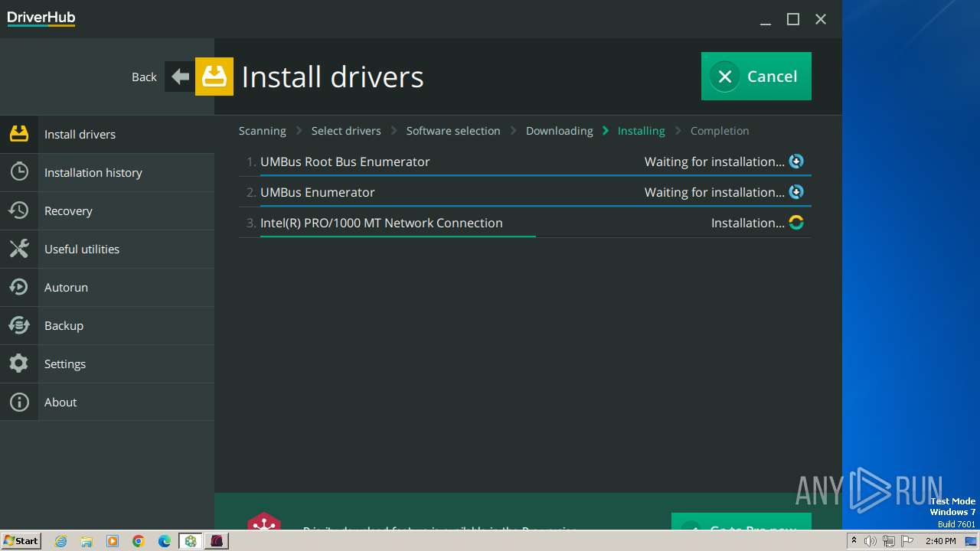Click the DriverHub taskbar button
Screen dimensions: 980x551
coord(191,541)
